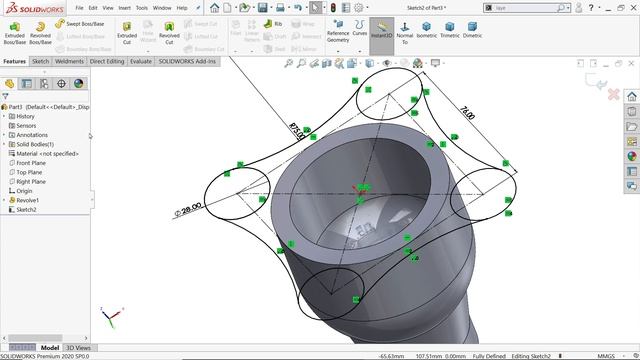The height and width of the screenshot is (360, 640).
Task: Select the Revolved Boss/Base tool
Action: click(x=40, y=33)
